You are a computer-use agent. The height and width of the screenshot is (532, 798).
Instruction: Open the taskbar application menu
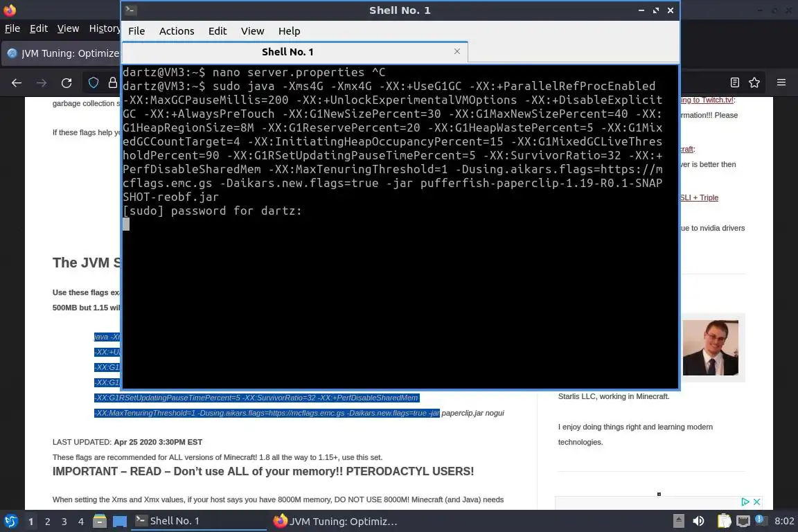[10, 522]
